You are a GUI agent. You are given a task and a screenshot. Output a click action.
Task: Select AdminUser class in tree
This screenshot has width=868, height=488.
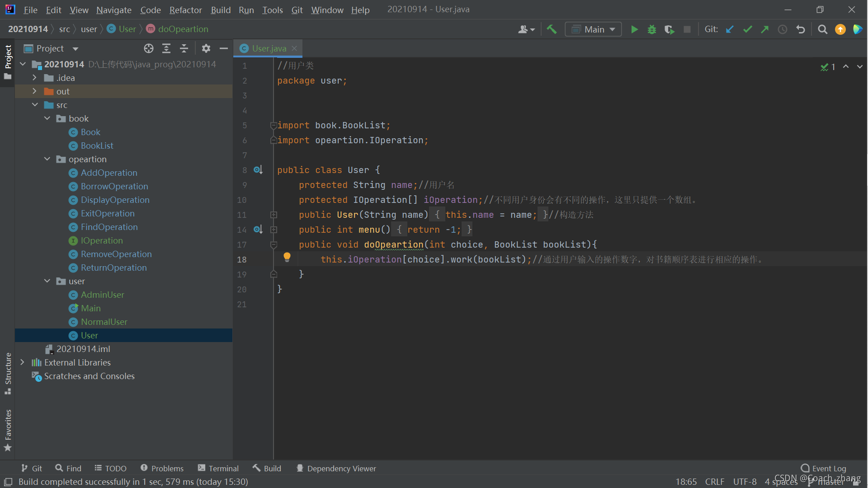click(x=102, y=295)
